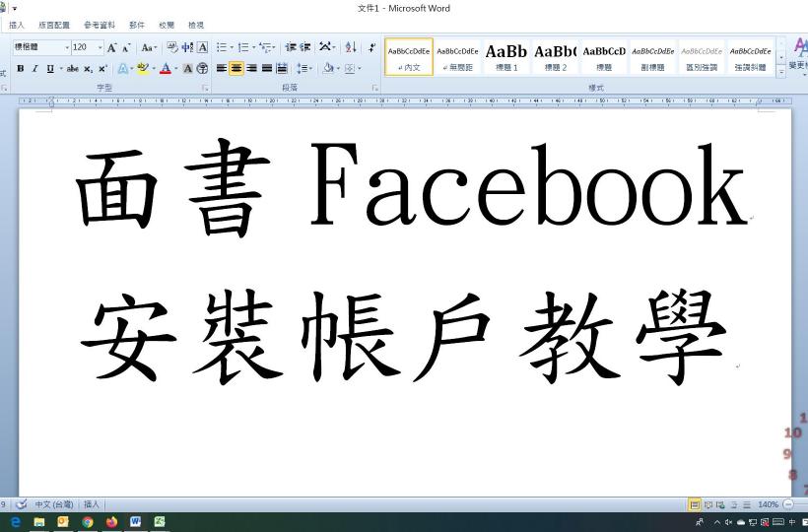The width and height of the screenshot is (808, 532).
Task: Select Print Layout view in status bar
Action: pyautogui.click(x=695, y=504)
